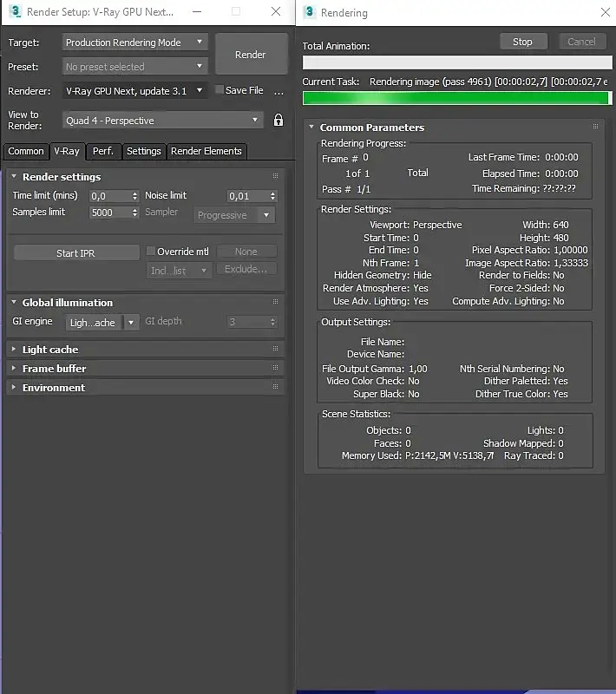Open the View to Render dropdown
The width and height of the screenshot is (616, 694).
163,121
